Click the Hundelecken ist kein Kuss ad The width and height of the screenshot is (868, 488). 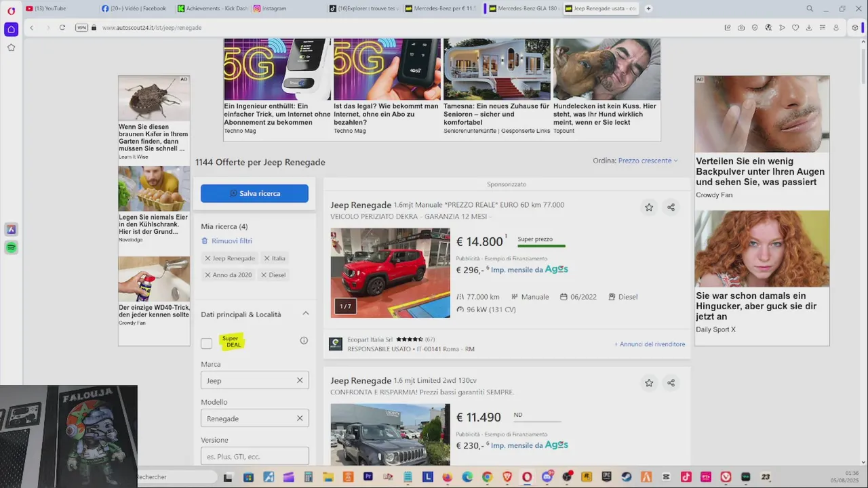[606, 86]
